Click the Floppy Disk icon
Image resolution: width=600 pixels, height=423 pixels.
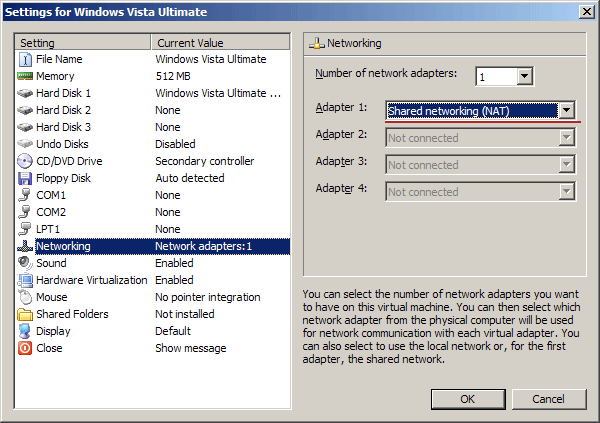click(x=26, y=178)
